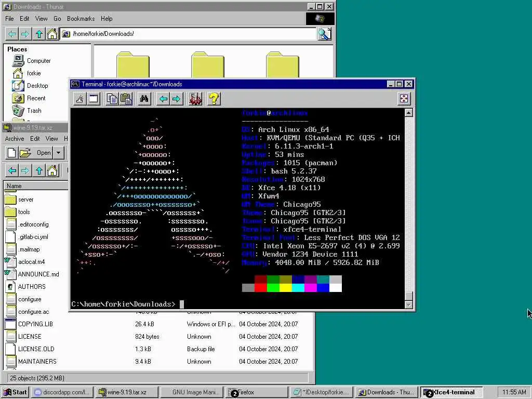Open Archive menu in archive manager
This screenshot has height=399, width=532.
[15, 138]
